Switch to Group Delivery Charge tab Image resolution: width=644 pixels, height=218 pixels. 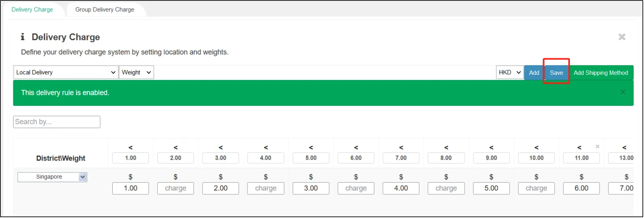point(105,10)
